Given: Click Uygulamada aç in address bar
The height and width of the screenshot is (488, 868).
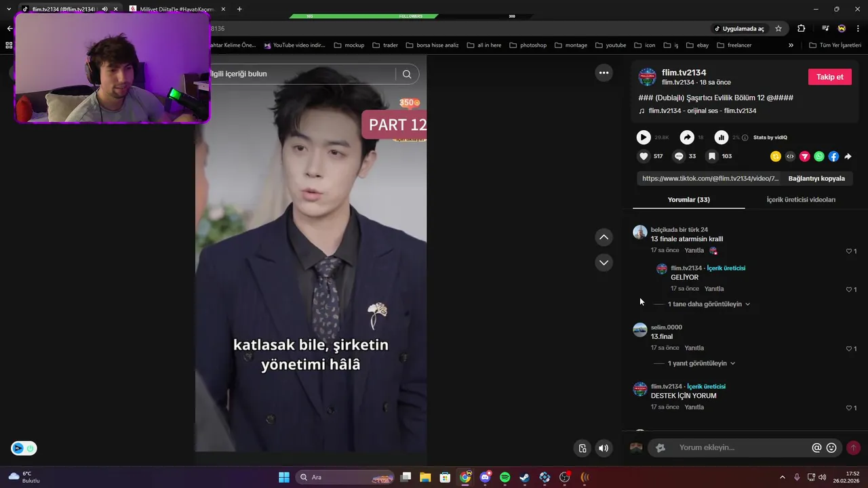Looking at the screenshot, I should tap(738, 28).
